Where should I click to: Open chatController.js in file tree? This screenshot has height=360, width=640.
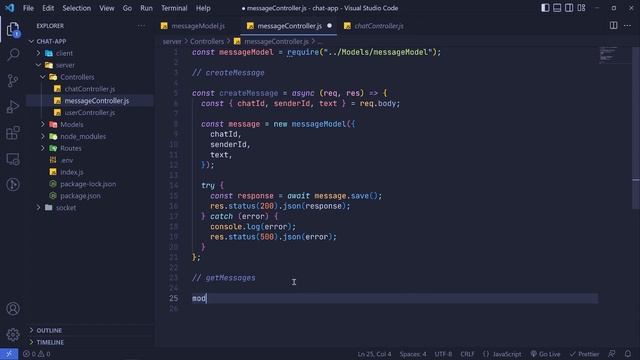coord(89,89)
